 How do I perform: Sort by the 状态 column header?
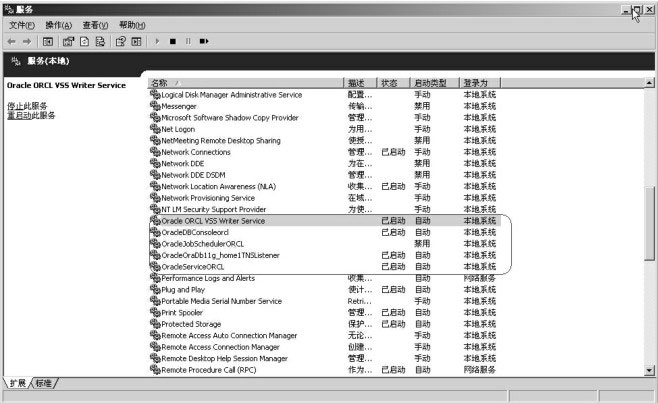393,83
